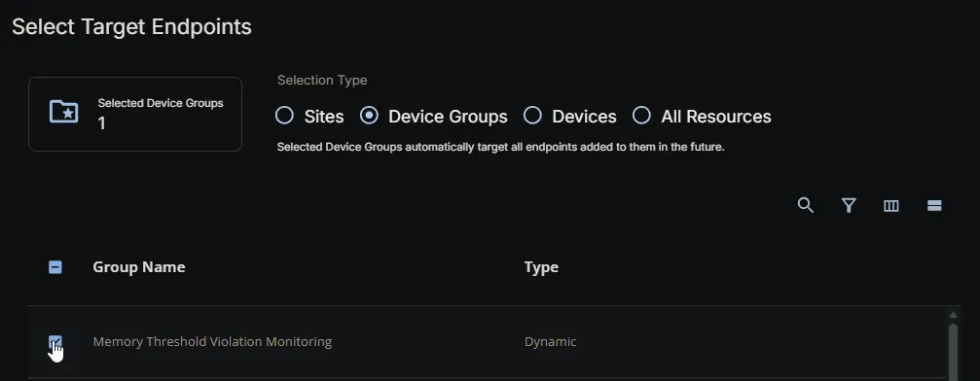The height and width of the screenshot is (381, 980).
Task: Open the filter funnel icon
Action: click(x=848, y=205)
